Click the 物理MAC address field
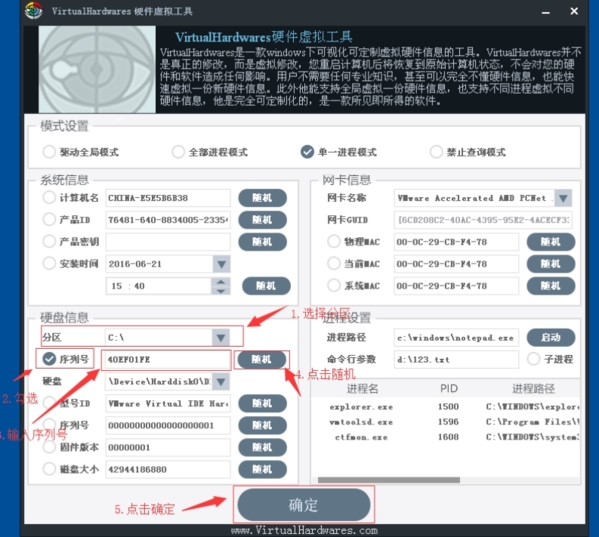The image size is (599, 537). point(456,241)
